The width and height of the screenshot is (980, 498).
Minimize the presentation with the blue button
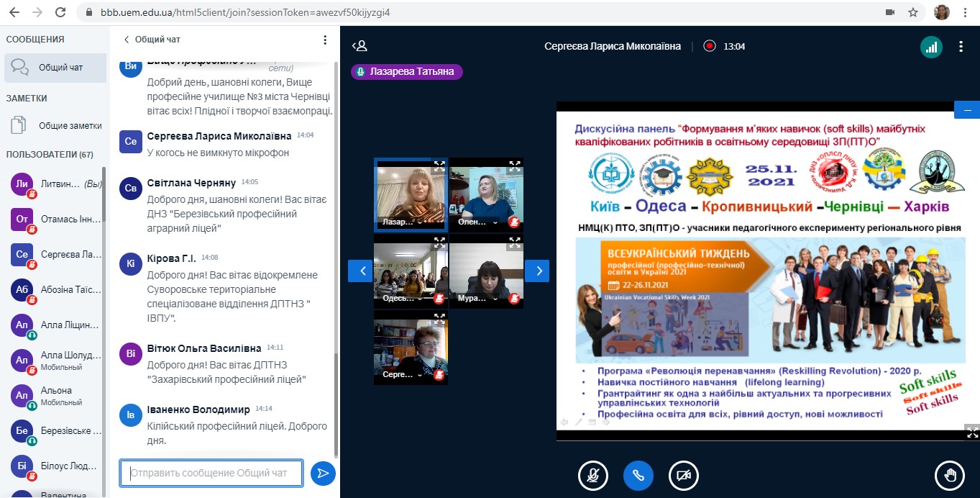tap(966, 110)
